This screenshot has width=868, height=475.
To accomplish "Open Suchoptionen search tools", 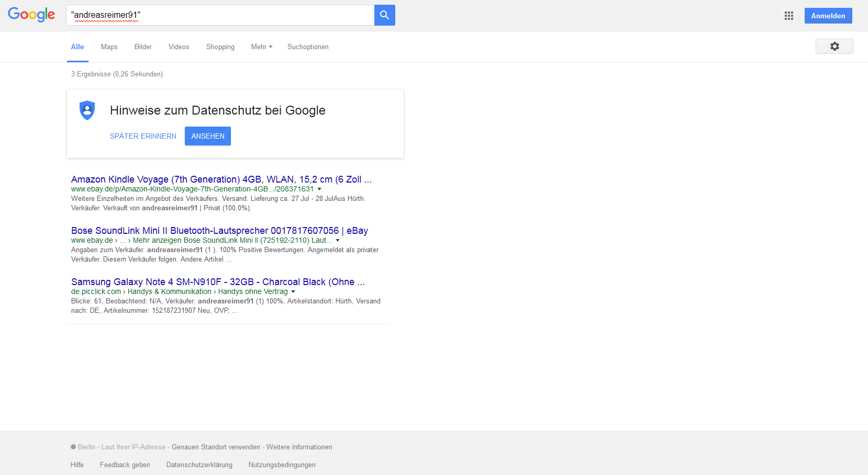I will pos(308,47).
